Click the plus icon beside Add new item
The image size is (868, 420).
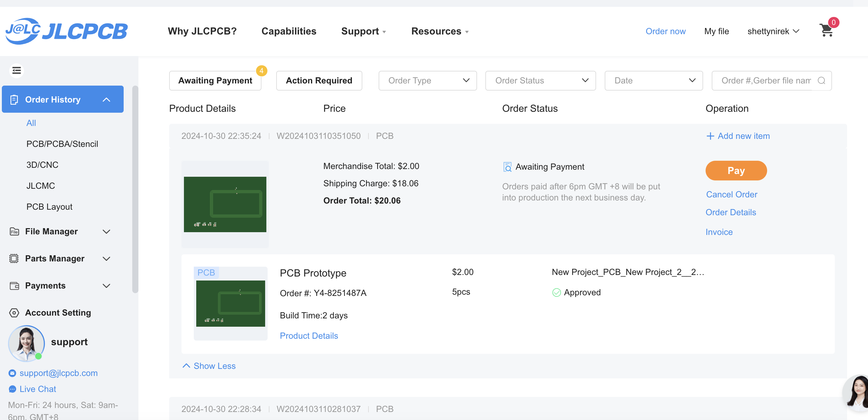[710, 136]
